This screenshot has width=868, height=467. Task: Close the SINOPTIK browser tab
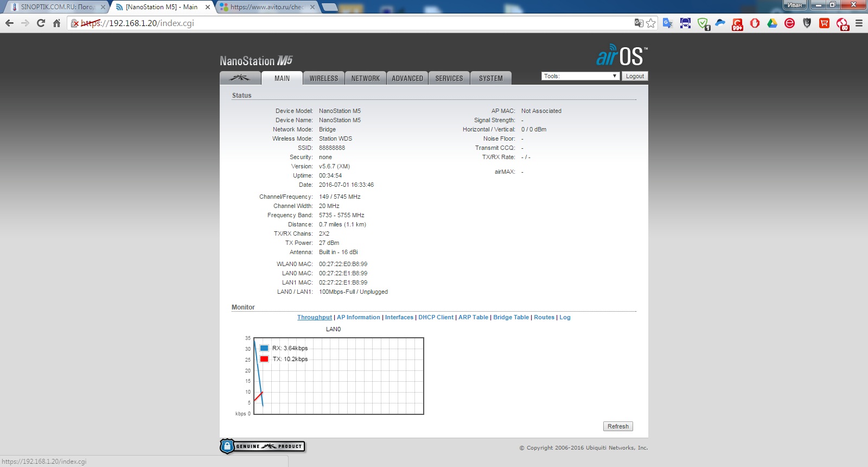tap(103, 7)
